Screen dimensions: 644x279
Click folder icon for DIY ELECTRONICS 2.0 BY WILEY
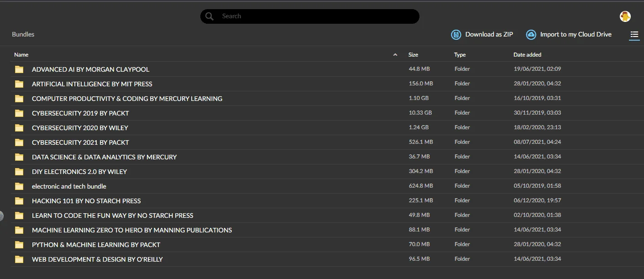[x=19, y=172]
